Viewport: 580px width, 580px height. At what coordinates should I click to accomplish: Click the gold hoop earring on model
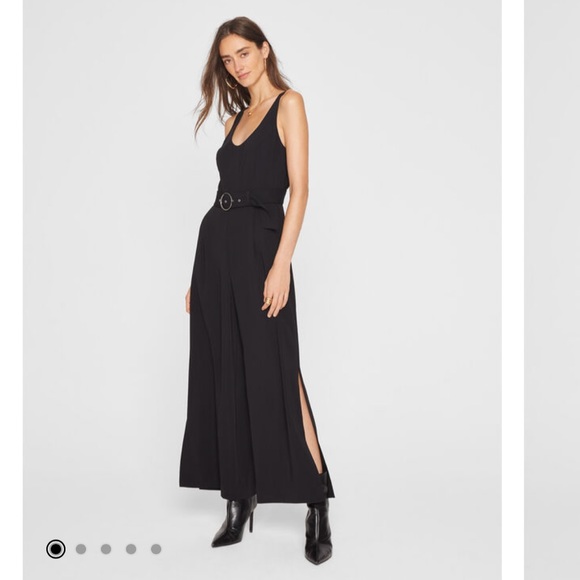click(231, 84)
